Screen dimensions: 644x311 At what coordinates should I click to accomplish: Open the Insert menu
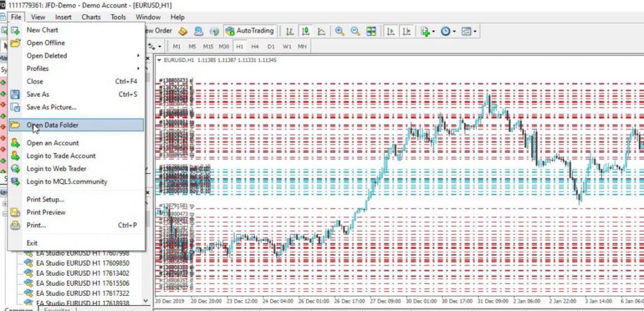point(64,17)
